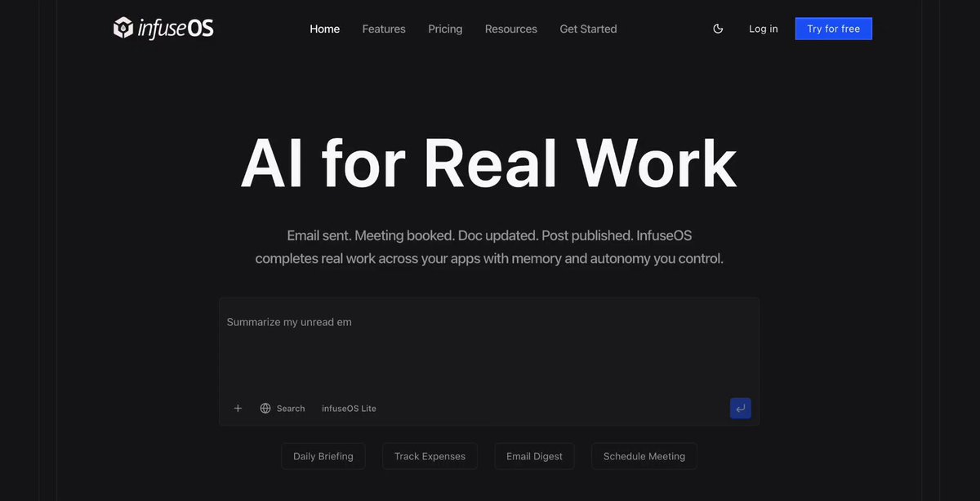Image resolution: width=980 pixels, height=501 pixels.
Task: Click the Log in link
Action: tap(764, 29)
